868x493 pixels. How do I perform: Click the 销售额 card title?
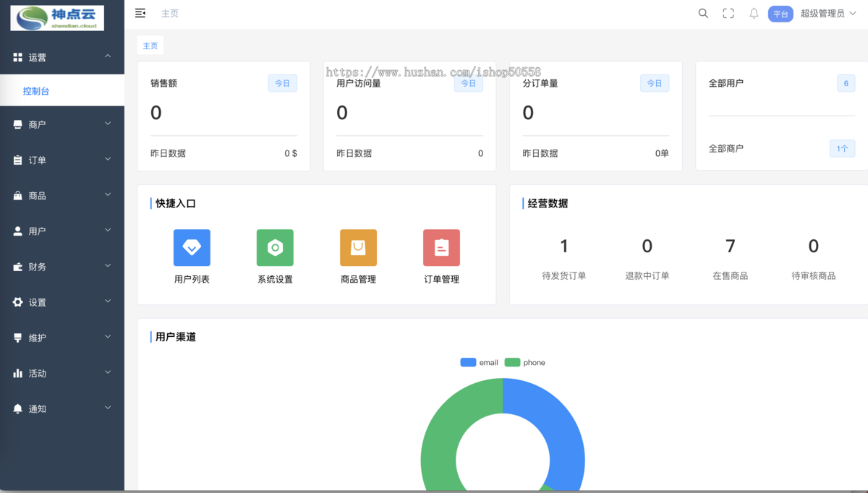click(x=163, y=83)
